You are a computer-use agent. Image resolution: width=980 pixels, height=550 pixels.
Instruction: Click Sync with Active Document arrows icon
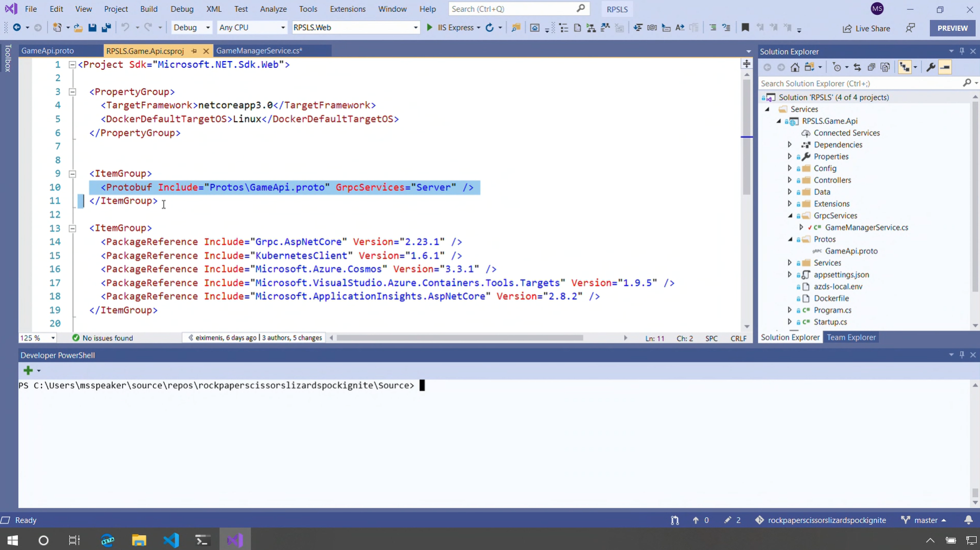pyautogui.click(x=857, y=67)
